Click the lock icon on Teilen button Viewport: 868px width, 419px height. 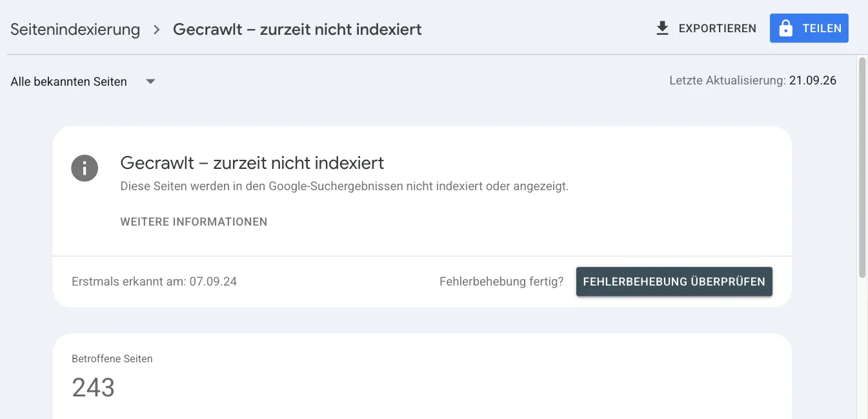(785, 28)
